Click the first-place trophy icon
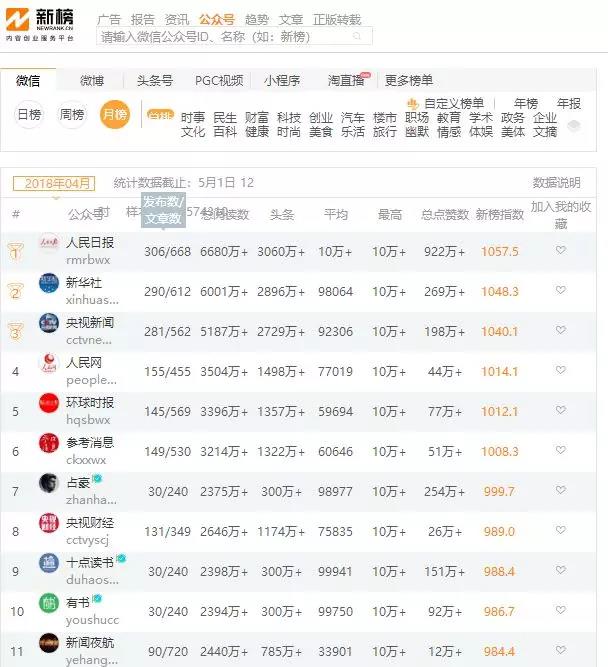Viewport: 608px width, 667px height. pyautogui.click(x=16, y=251)
